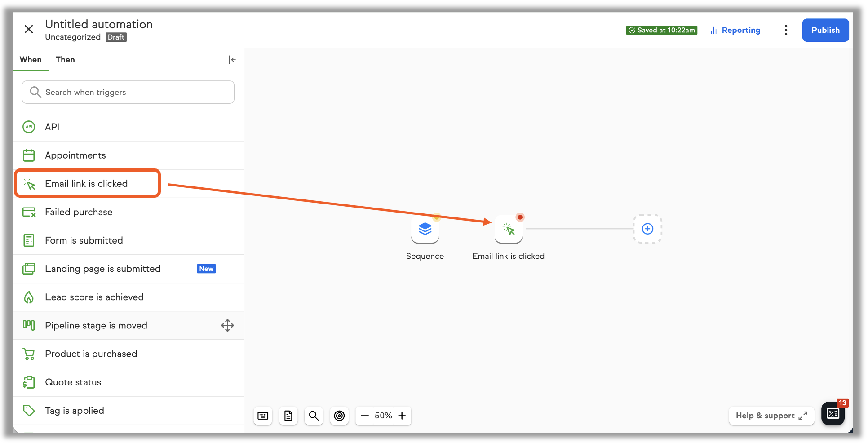Collapse the triggers side panel
The image size is (868, 443).
232,60
